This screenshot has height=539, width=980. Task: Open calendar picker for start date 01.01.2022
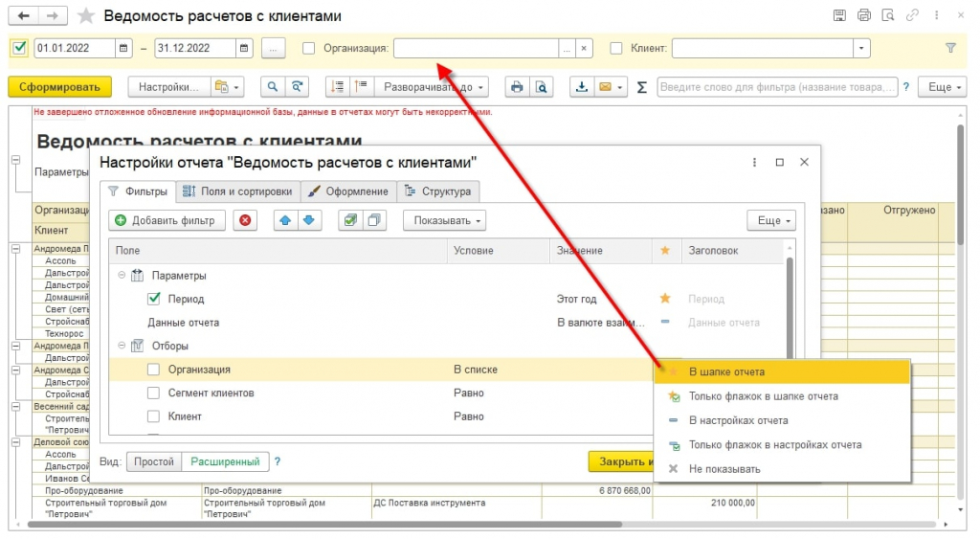123,48
